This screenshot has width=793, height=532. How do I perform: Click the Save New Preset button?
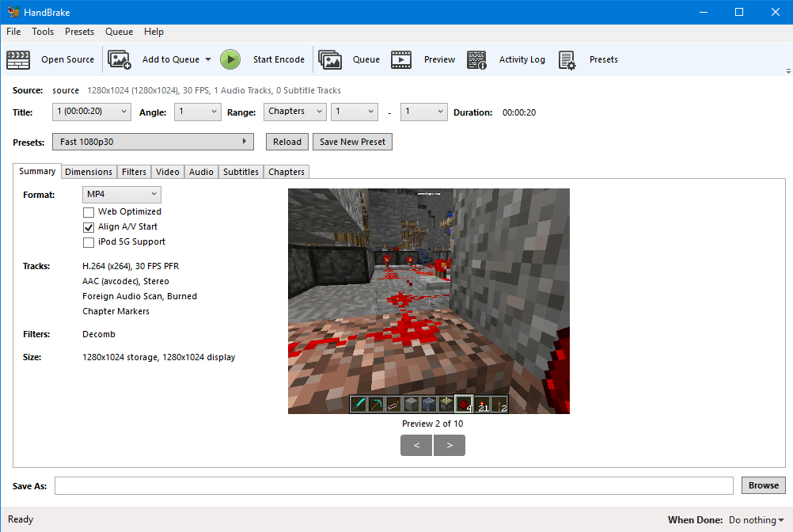(352, 142)
